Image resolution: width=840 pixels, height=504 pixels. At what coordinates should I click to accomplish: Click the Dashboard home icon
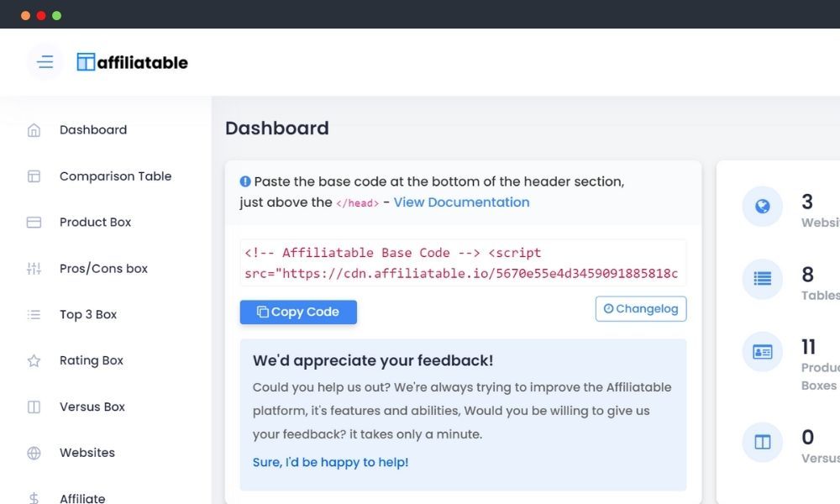click(x=34, y=130)
